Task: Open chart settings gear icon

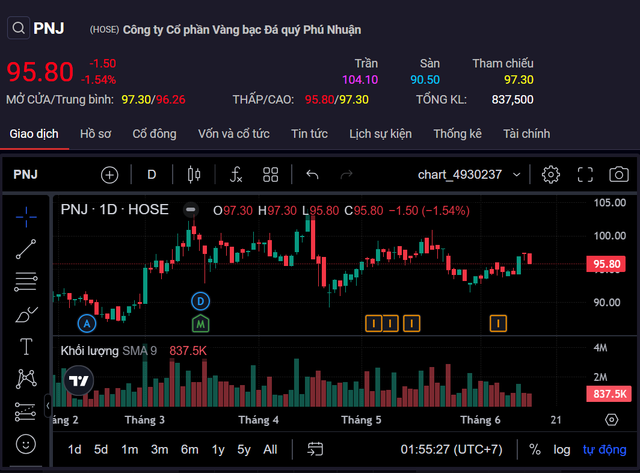Action: [x=550, y=174]
